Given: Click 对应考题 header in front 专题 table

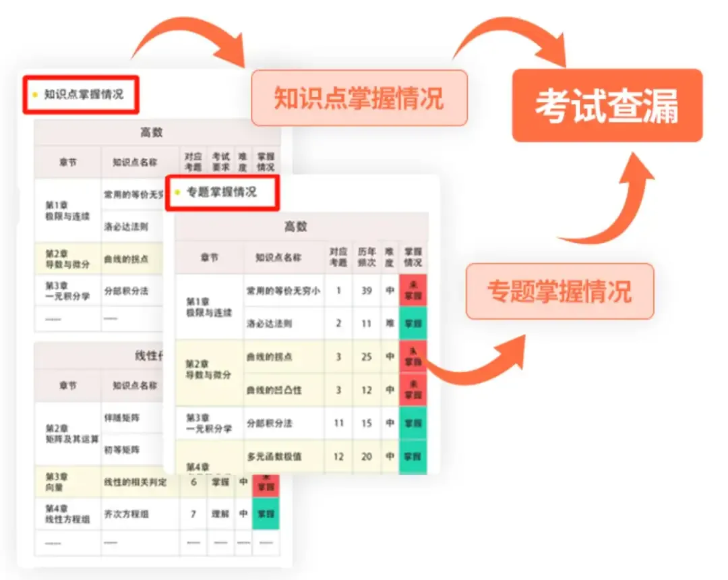Looking at the screenshot, I should (x=338, y=257).
